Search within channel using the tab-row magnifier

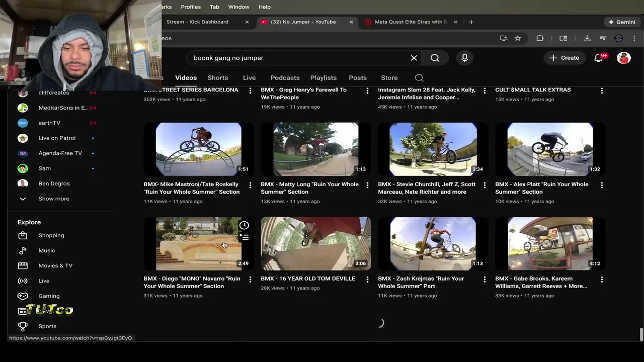pos(419,78)
